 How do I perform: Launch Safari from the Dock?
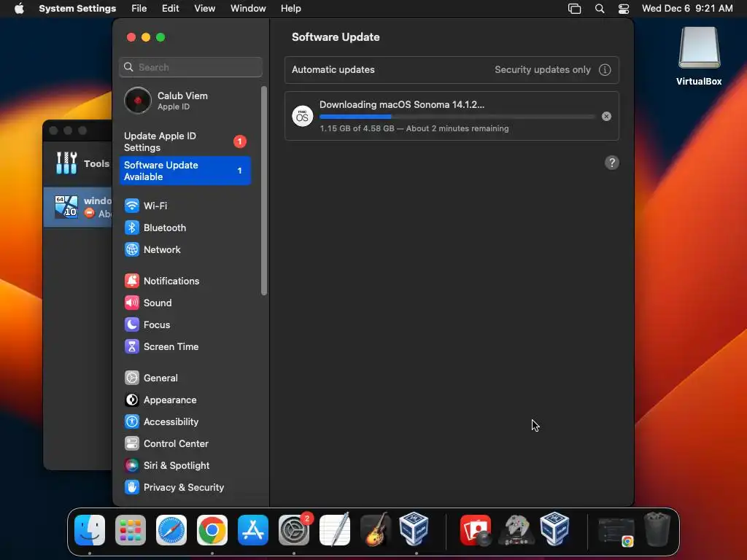(171, 530)
